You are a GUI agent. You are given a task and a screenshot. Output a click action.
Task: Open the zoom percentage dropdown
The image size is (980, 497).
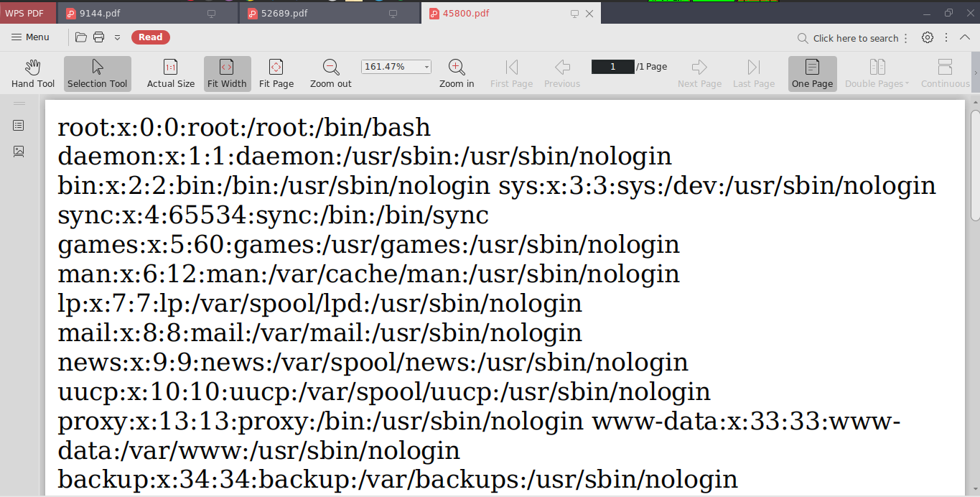(426, 65)
